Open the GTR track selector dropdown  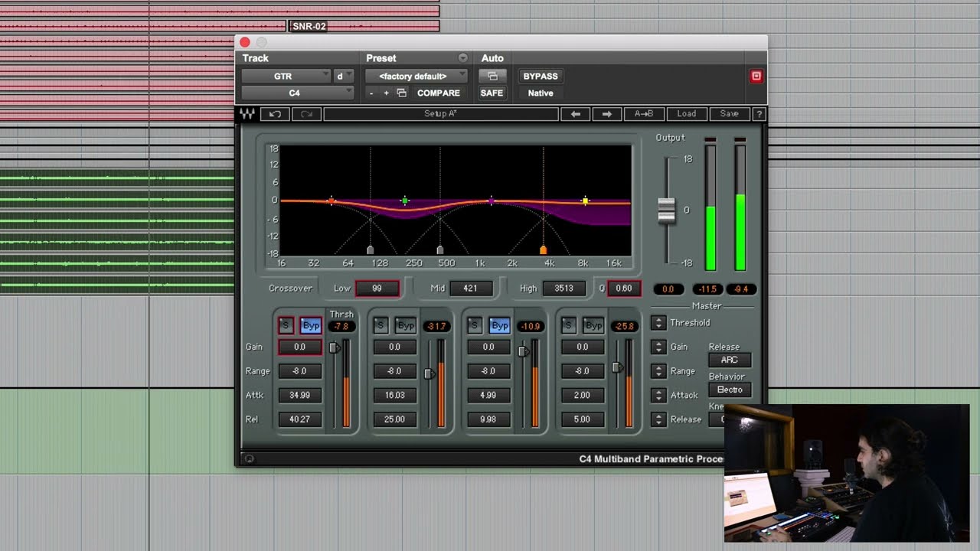286,76
